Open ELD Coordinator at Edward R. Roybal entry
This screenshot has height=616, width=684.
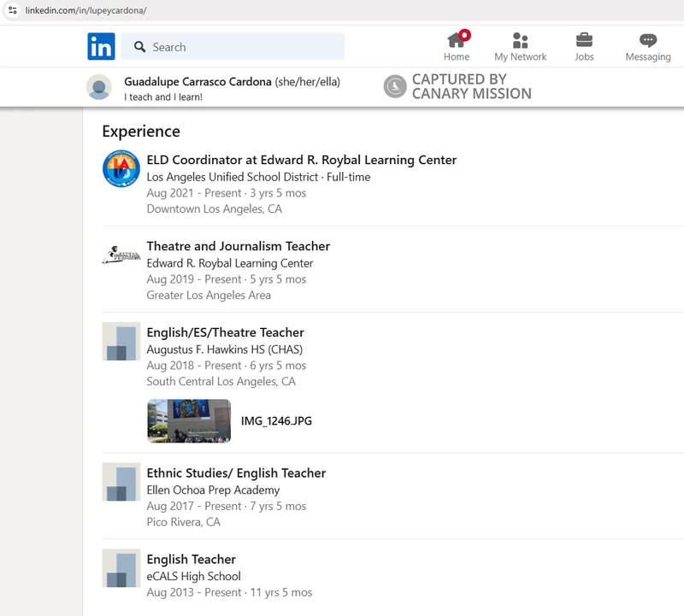click(x=302, y=160)
